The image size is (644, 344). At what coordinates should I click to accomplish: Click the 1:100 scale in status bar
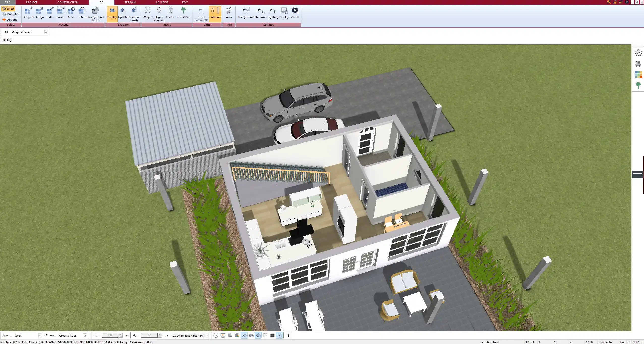click(589, 342)
